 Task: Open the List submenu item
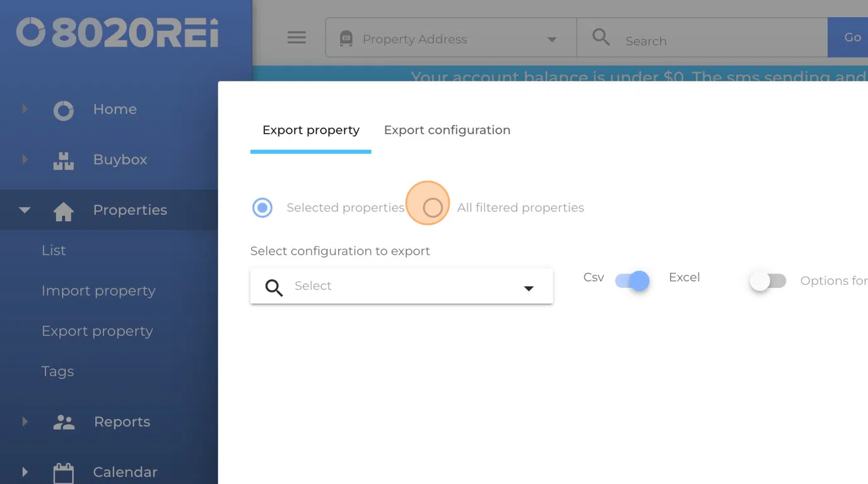click(54, 250)
